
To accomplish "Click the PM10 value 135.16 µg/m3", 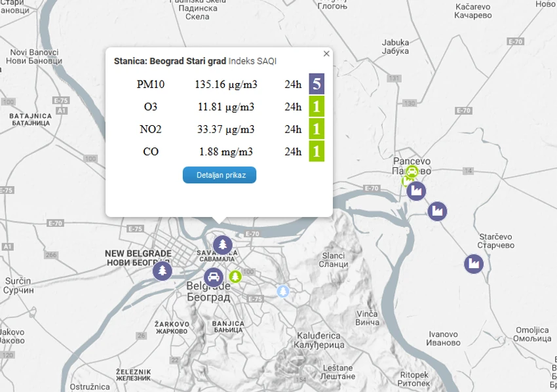I will (226, 84).
